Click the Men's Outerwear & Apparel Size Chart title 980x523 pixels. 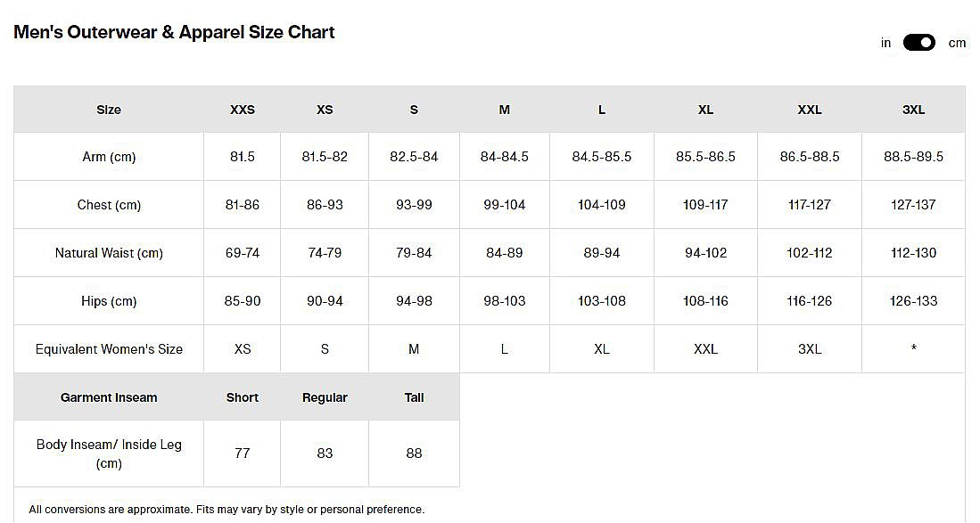point(175,32)
